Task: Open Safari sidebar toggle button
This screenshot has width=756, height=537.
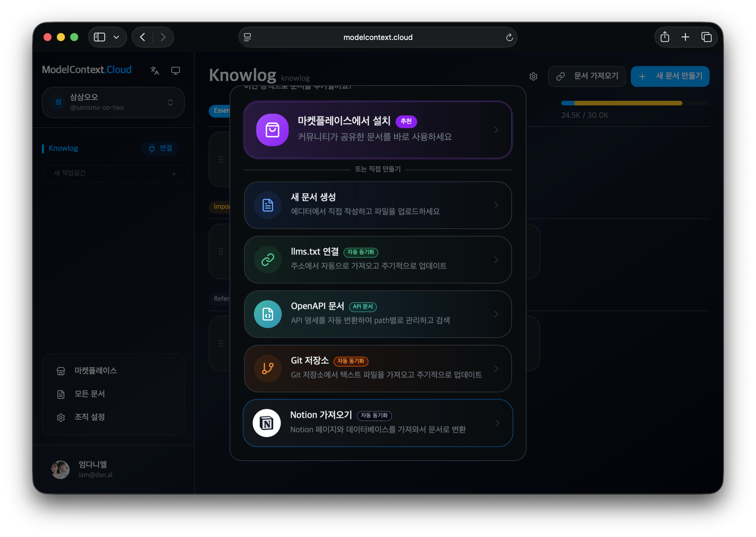Action: (99, 37)
